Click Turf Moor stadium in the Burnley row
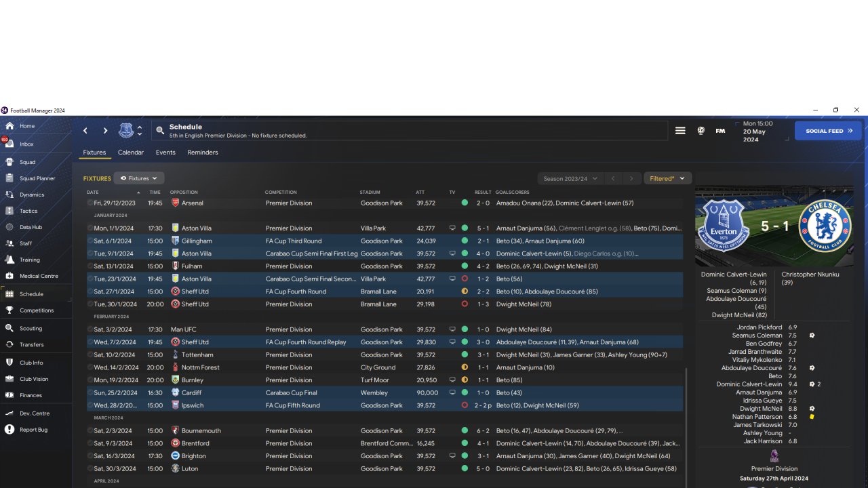 point(374,380)
